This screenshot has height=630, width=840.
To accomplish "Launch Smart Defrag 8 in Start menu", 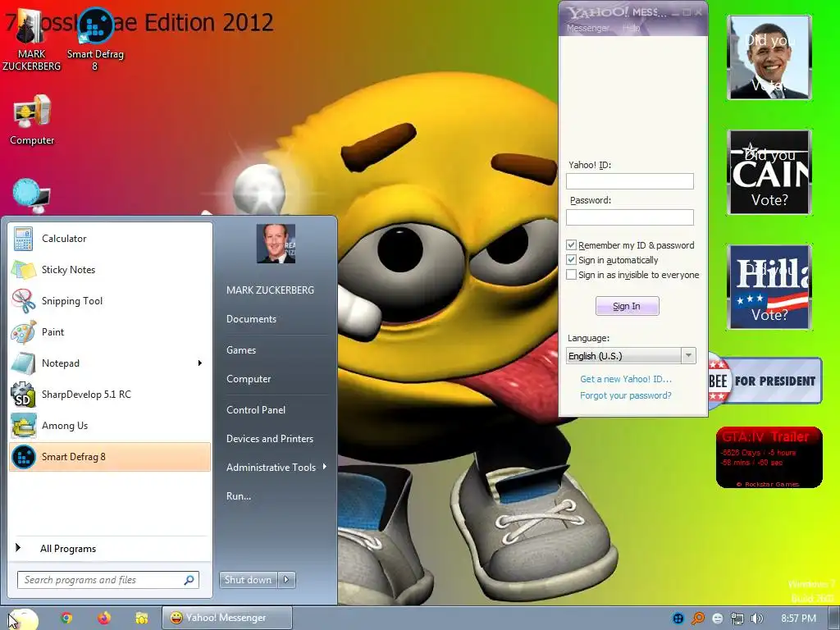I will pyautogui.click(x=110, y=457).
